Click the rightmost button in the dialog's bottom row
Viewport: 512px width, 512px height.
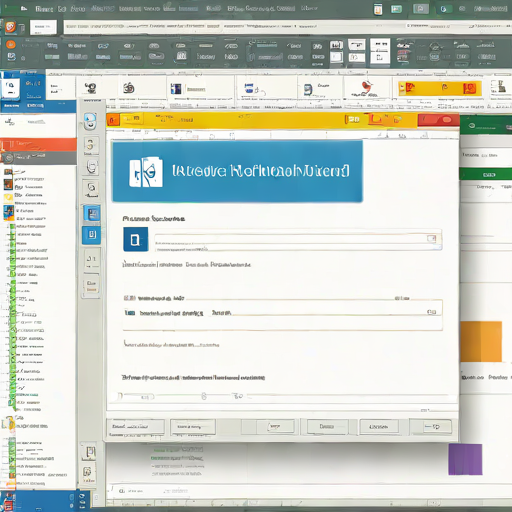point(432,426)
